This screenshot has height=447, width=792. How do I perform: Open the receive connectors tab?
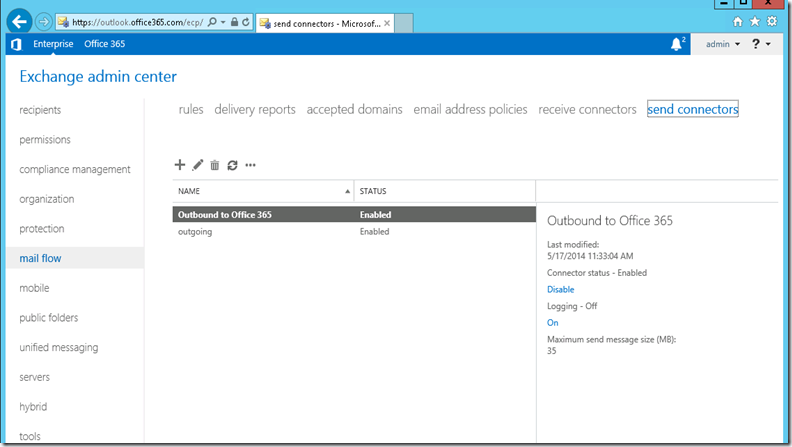(587, 109)
